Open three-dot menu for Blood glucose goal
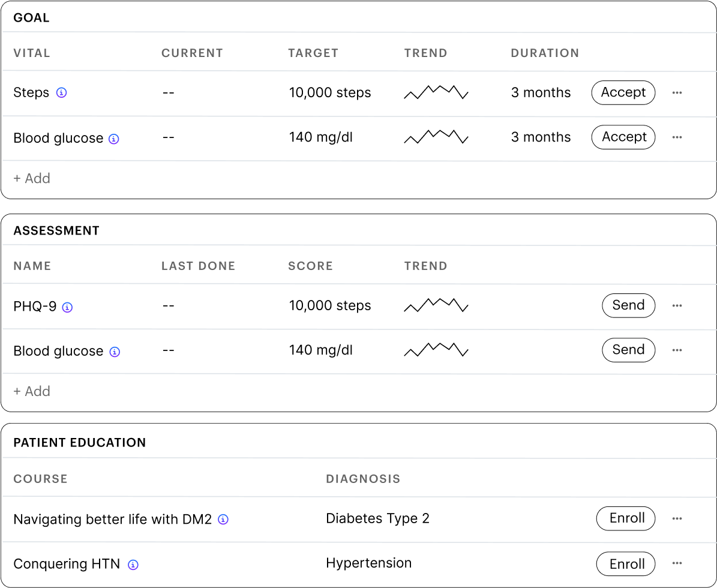Viewport: 717px width, 588px height. point(677,137)
